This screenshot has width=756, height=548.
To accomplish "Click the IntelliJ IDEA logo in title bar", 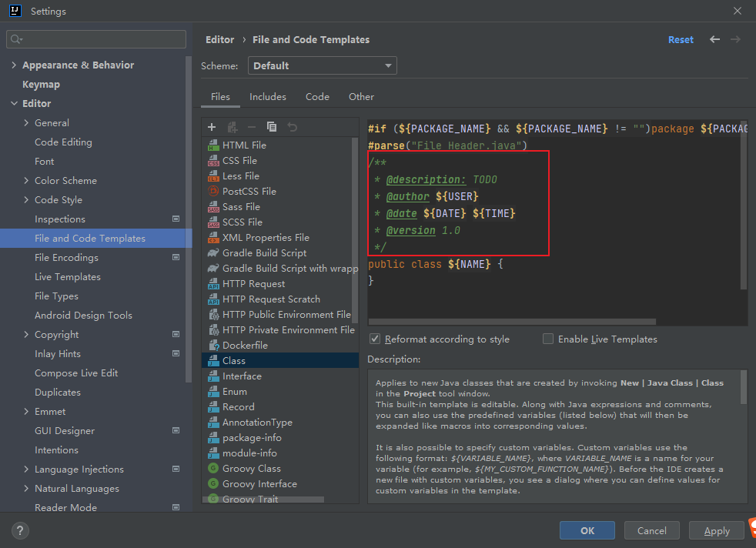I will 15,11.
